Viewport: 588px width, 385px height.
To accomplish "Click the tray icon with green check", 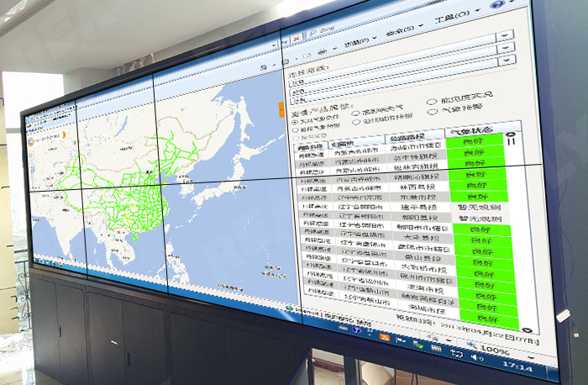I will (418, 345).
